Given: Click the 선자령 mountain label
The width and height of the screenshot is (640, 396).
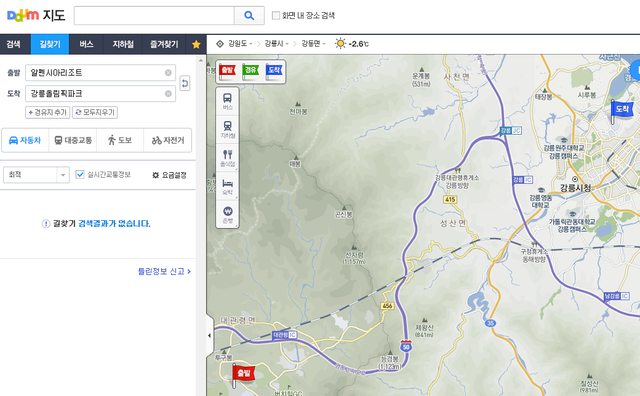Looking at the screenshot, I should (354, 258).
